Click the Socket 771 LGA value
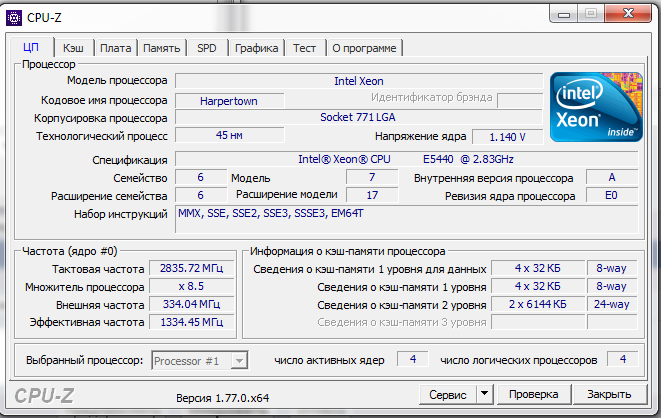 (x=358, y=117)
